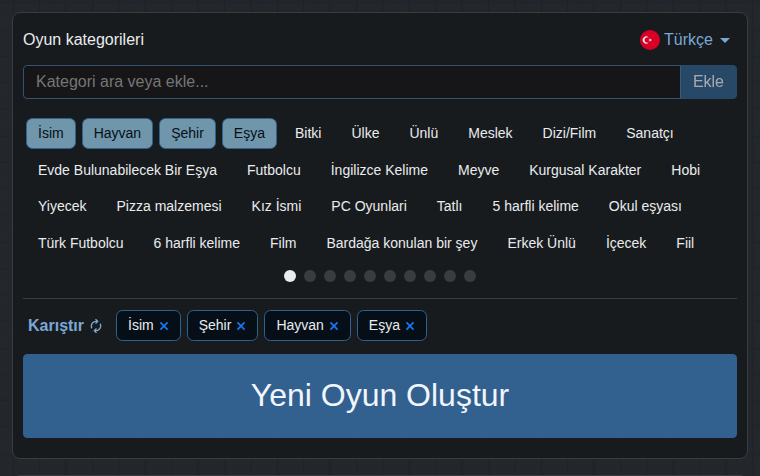Go to the fifth category page dot

pos(370,276)
